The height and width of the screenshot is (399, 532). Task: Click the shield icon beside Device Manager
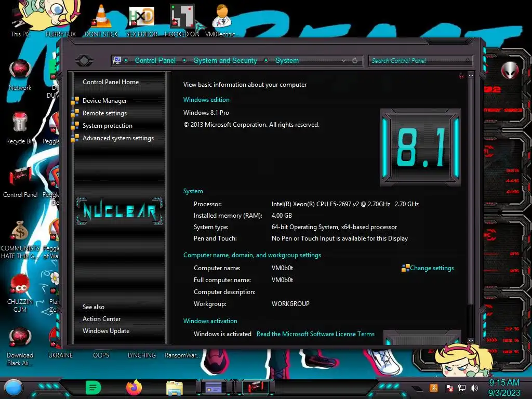(x=75, y=101)
